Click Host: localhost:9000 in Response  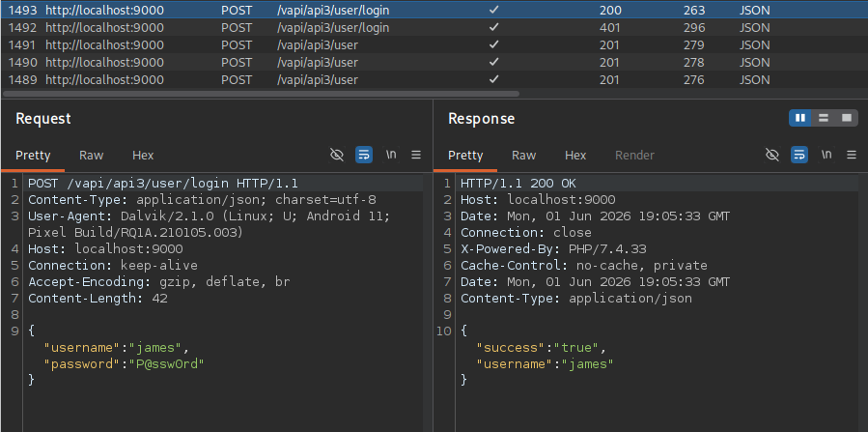tap(538, 199)
